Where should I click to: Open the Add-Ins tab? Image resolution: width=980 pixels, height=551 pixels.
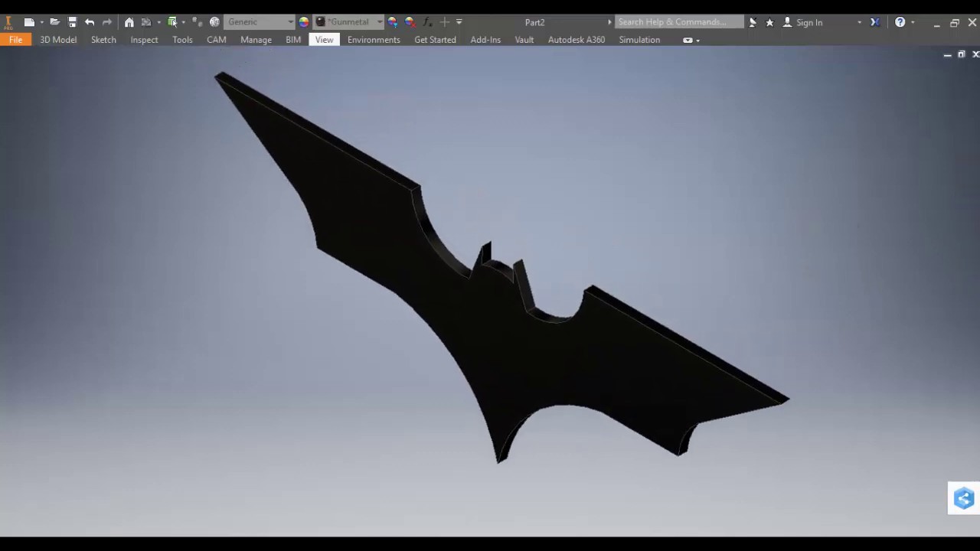click(485, 40)
